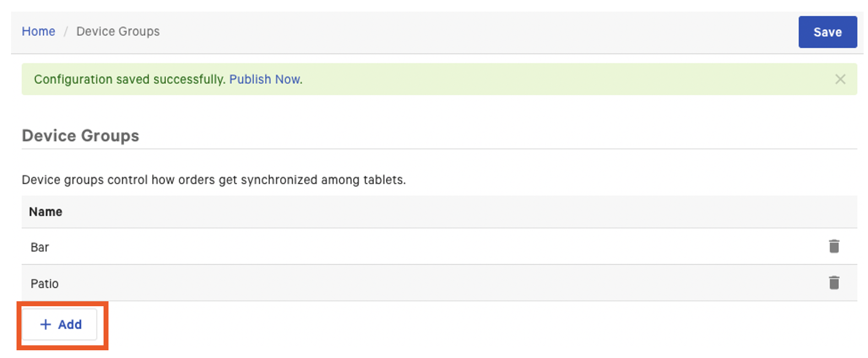Click the trash icon beside Patio
Viewport: 868px width, 358px height.
point(834,283)
